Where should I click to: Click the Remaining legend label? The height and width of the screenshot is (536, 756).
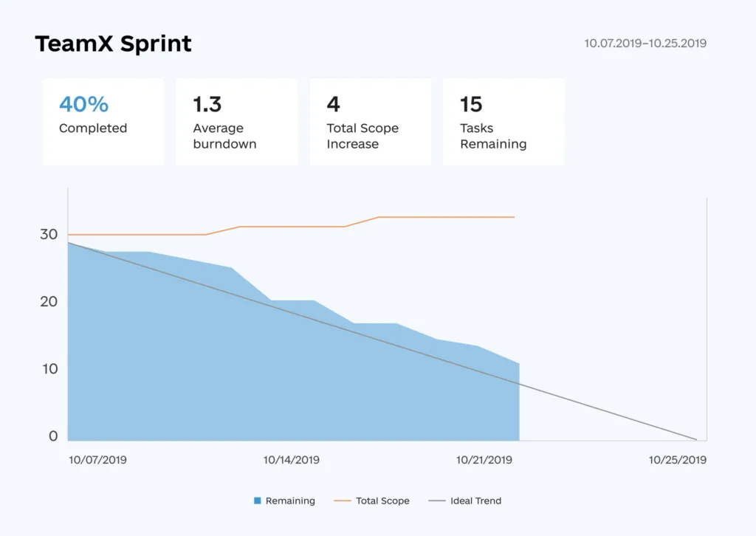point(290,501)
